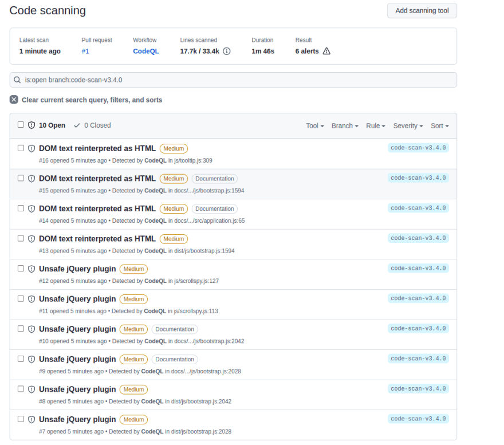Click the X icon to clear search filters

(14, 100)
